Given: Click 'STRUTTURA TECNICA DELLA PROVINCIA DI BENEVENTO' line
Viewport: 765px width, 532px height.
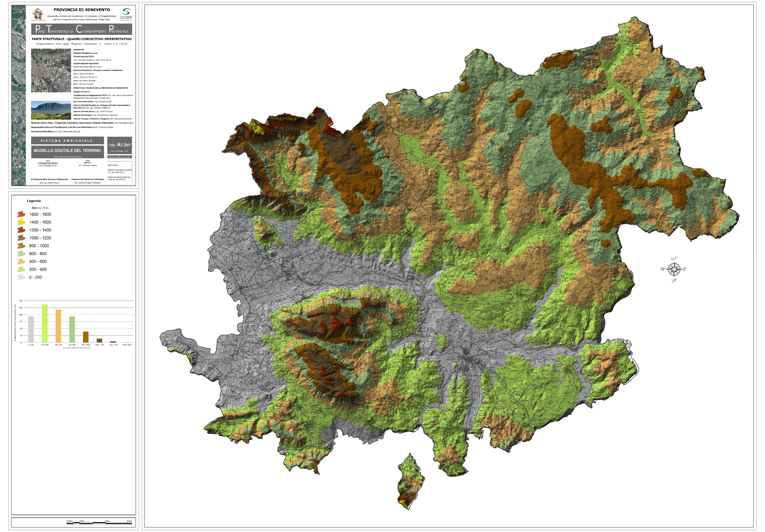Looking at the screenshot, I should click(101, 88).
